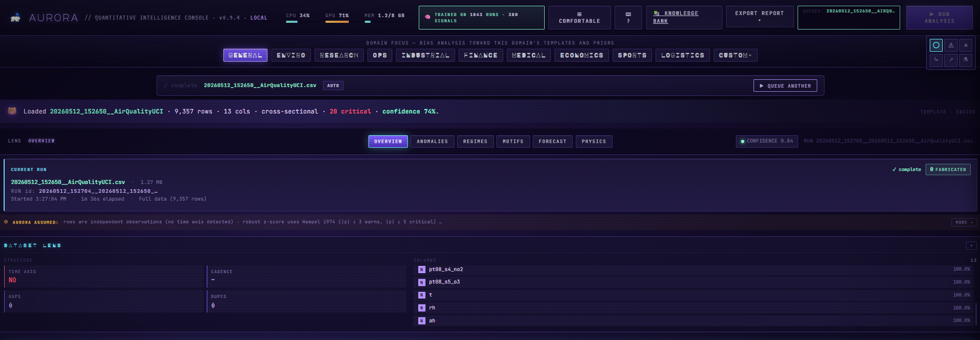
Task: Open keyboard shortcuts help with the ? button
Action: coord(628,18)
